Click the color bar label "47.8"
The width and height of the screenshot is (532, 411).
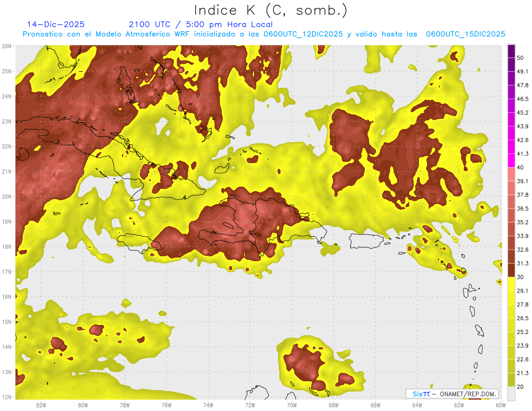tap(522, 85)
